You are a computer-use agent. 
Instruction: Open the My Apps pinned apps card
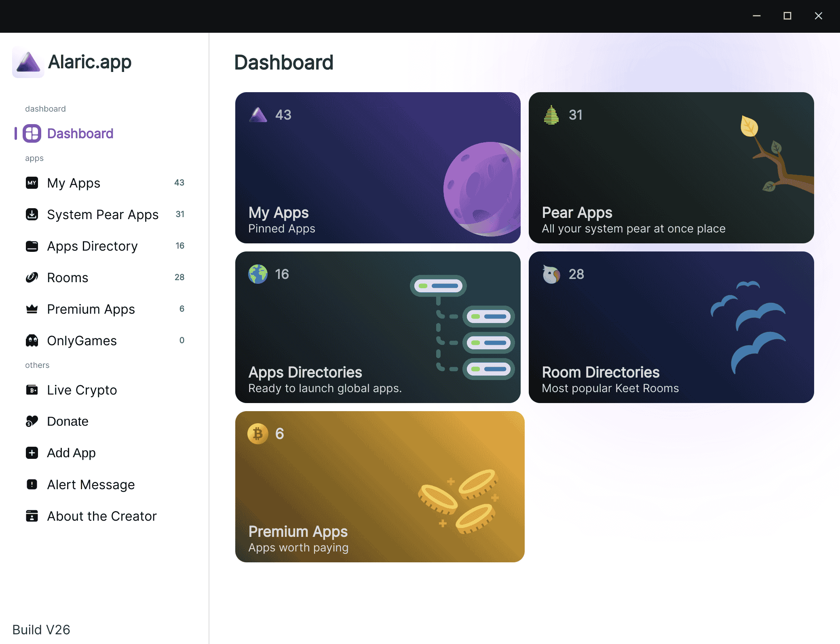pos(378,168)
